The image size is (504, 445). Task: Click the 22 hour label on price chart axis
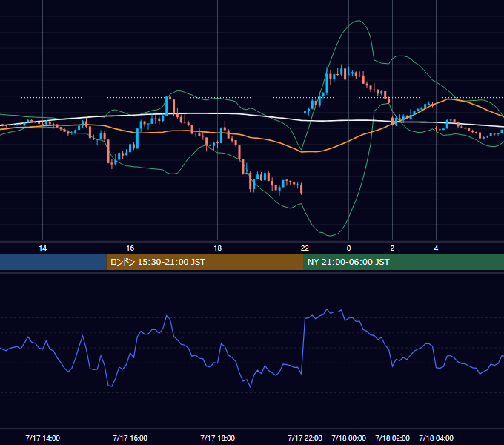(x=305, y=248)
